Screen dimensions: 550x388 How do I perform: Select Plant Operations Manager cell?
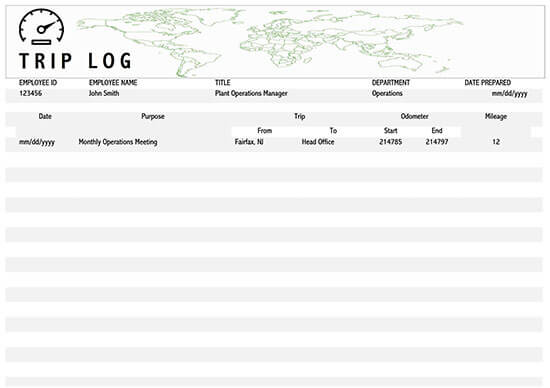click(251, 93)
